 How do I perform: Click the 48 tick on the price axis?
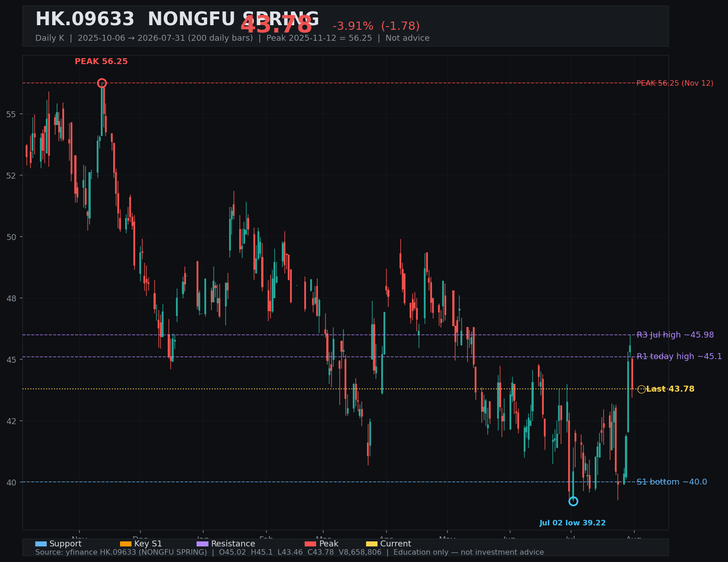[11, 298]
